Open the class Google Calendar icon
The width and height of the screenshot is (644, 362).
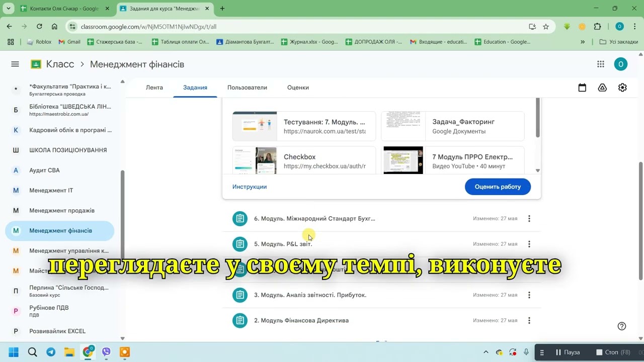(582, 87)
